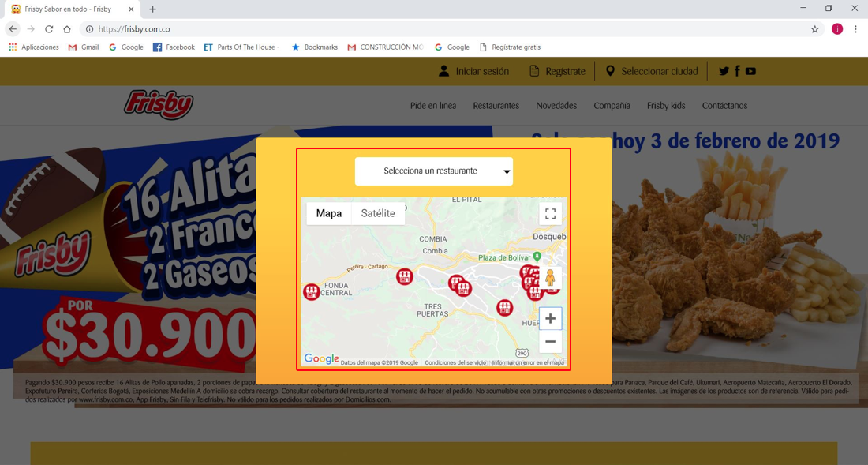The image size is (868, 465).
Task: Zoom in on the map
Action: pyautogui.click(x=550, y=318)
